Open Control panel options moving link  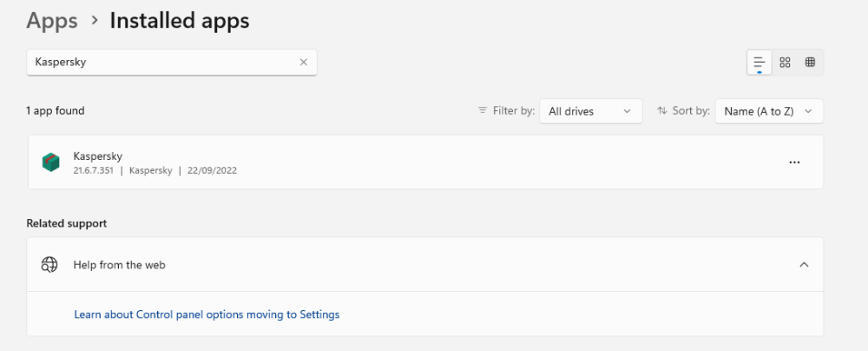pyautogui.click(x=207, y=315)
